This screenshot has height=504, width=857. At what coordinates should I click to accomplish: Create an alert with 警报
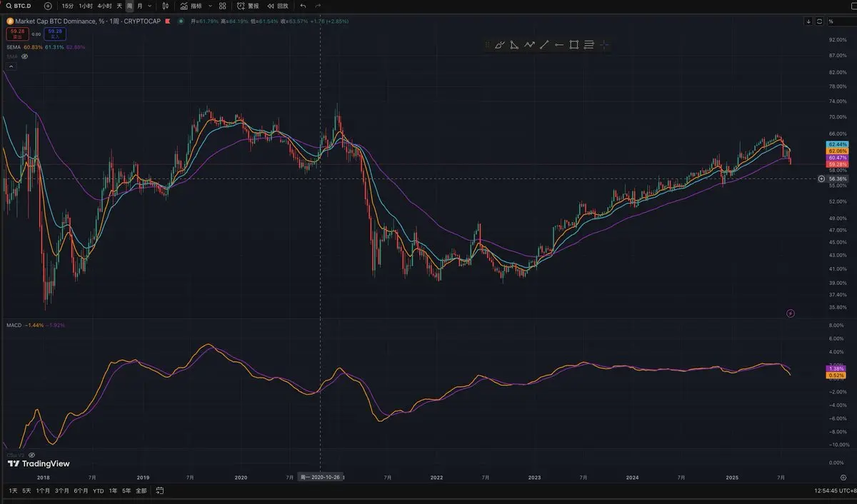pyautogui.click(x=248, y=6)
